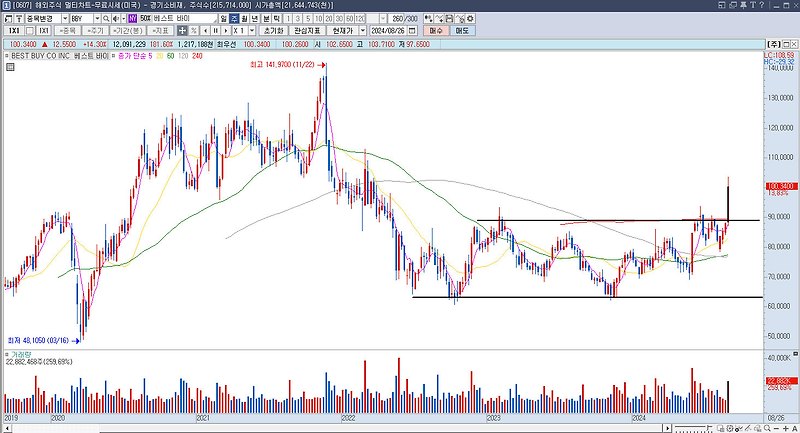Open chart settings gear icon
Screen dimensions: 800x433
[x=470, y=18]
